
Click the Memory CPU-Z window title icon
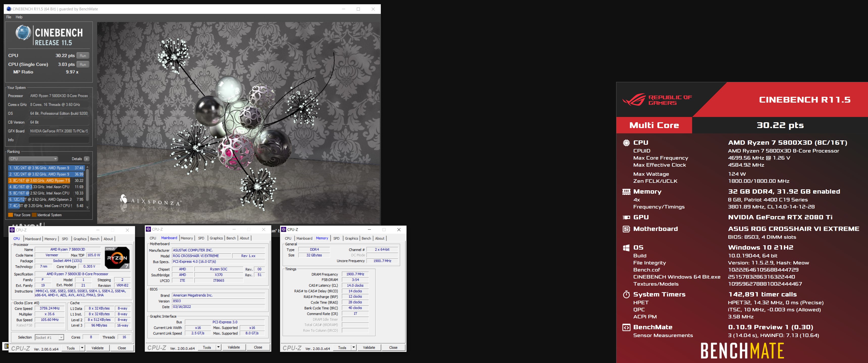pos(284,230)
